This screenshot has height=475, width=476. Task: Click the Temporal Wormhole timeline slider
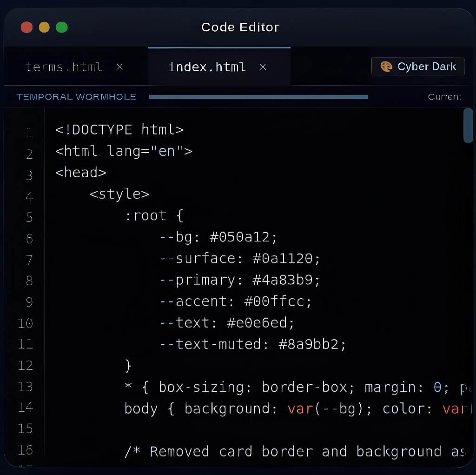pyautogui.click(x=258, y=97)
